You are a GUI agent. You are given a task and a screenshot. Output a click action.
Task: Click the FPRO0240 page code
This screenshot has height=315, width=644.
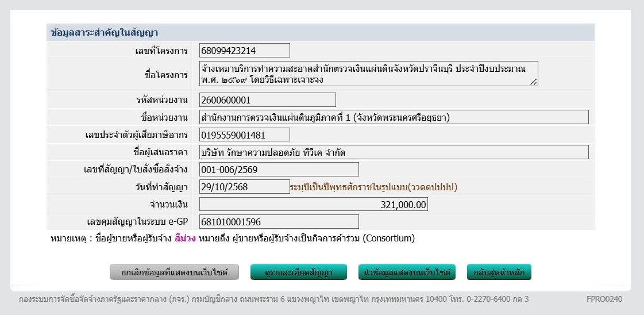click(604, 299)
